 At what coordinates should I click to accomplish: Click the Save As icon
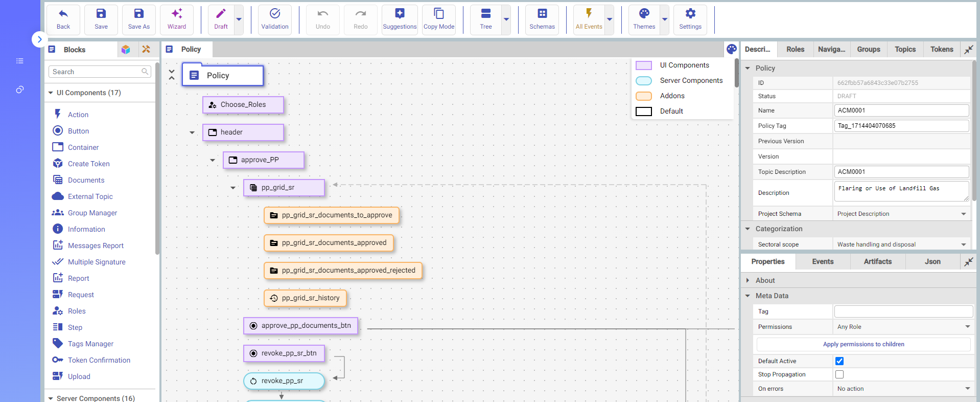point(138,19)
